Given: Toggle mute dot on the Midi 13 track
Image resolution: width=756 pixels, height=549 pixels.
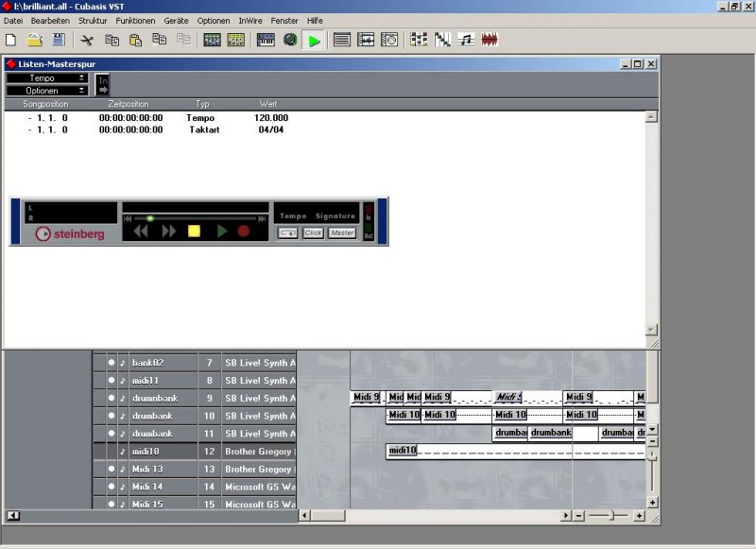Looking at the screenshot, I should click(x=112, y=469).
